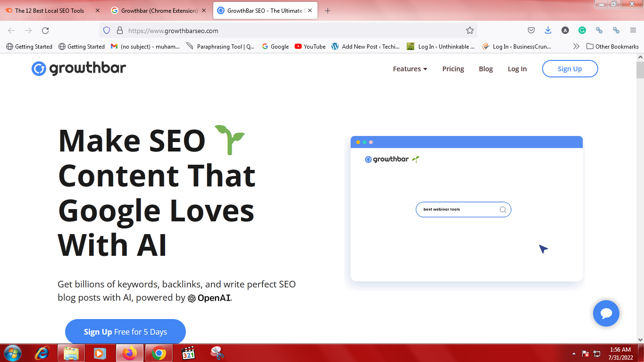
Task: Open the blue chat widget bubble
Action: [606, 313]
